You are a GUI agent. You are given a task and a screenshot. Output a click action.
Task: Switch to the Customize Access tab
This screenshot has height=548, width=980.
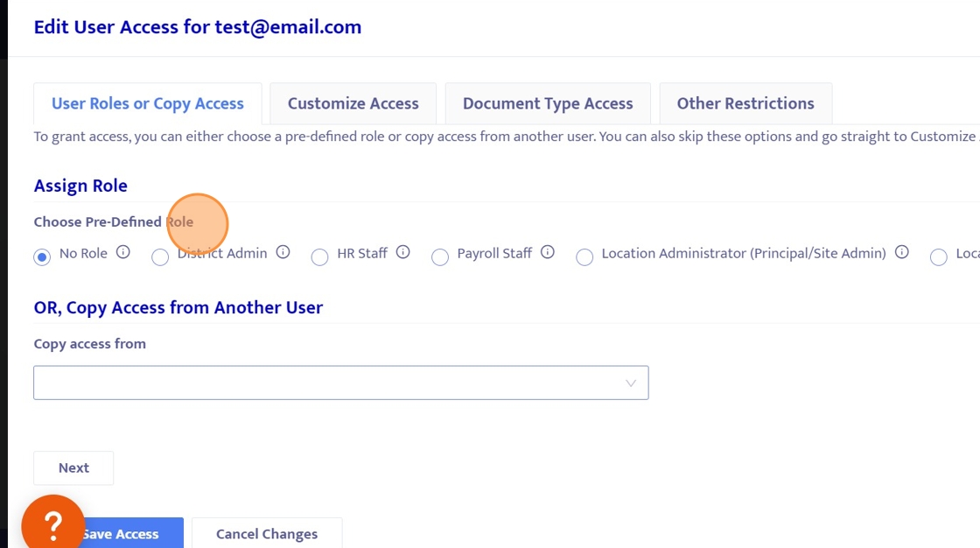click(353, 103)
